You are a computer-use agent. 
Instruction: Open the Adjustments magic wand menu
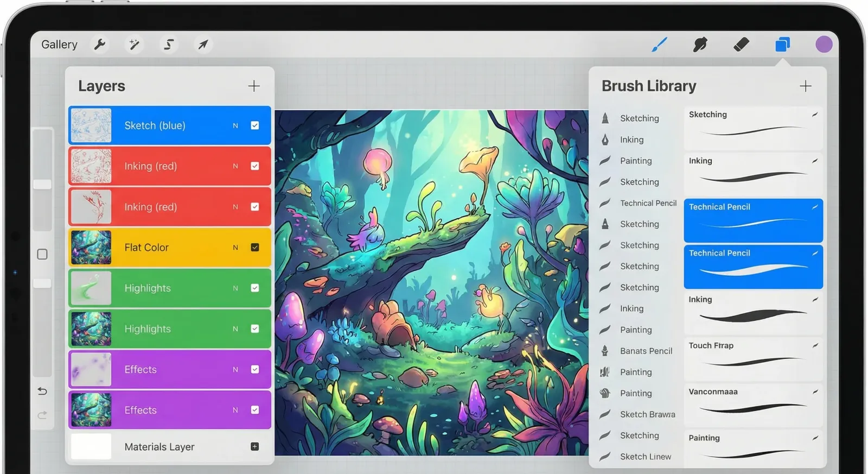[134, 45]
